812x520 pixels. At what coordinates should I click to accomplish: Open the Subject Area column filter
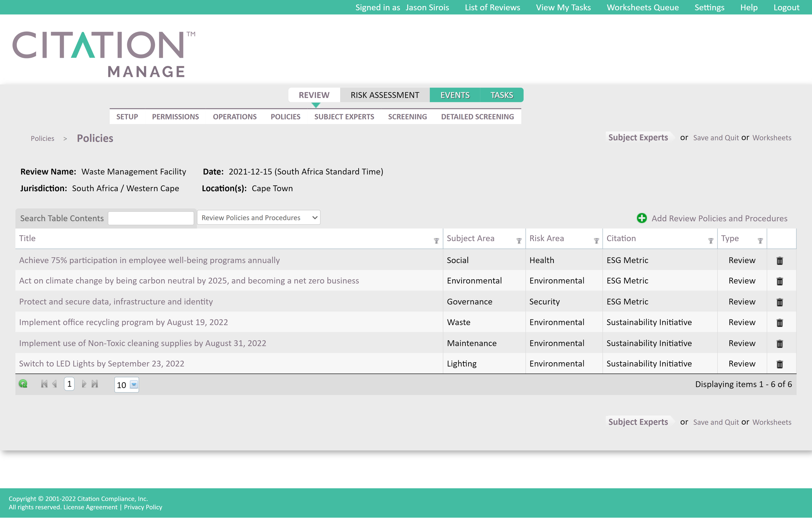[519, 241]
